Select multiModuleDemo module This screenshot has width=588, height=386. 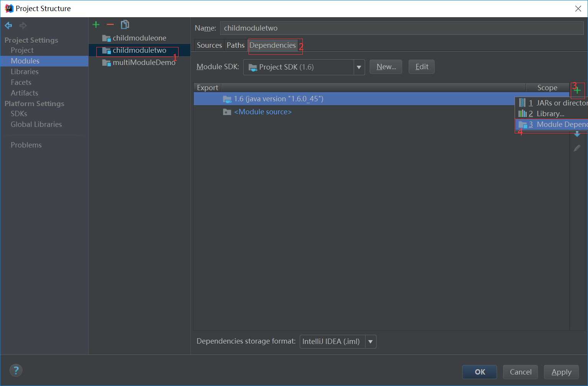pyautogui.click(x=140, y=62)
